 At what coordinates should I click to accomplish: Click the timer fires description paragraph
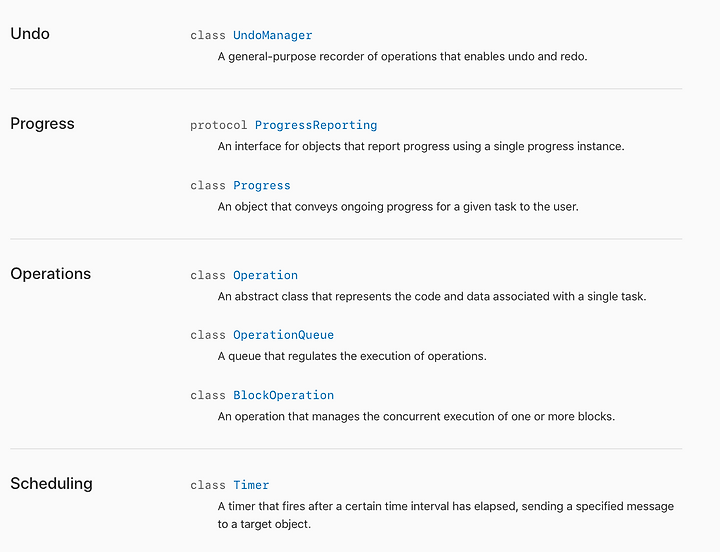(446, 515)
